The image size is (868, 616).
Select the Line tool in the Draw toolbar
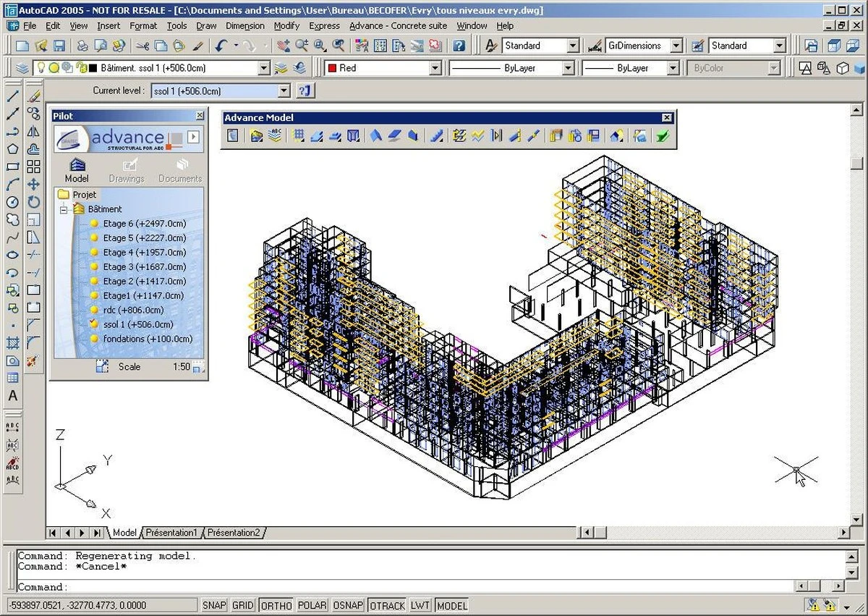click(x=12, y=96)
